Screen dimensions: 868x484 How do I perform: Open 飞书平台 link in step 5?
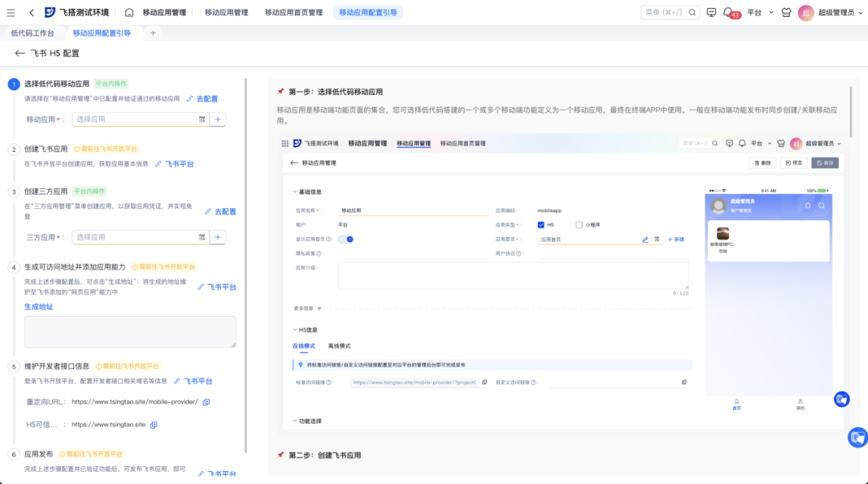193,381
